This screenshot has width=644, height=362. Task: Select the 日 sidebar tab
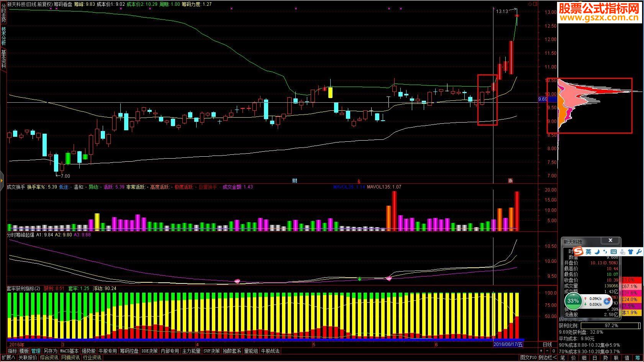[595, 358]
